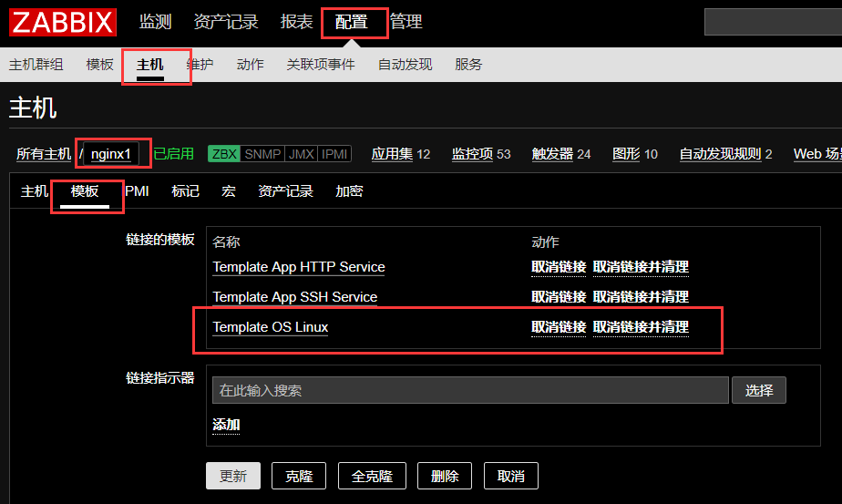Click the 全克隆 button
Image resolution: width=842 pixels, height=504 pixels.
(372, 476)
